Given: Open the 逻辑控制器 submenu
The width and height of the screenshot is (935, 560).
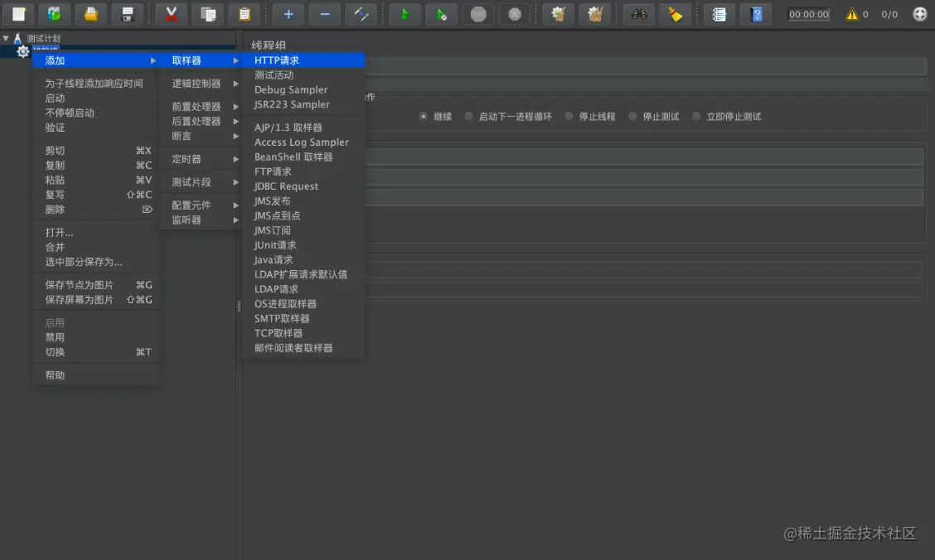Looking at the screenshot, I should [201, 84].
